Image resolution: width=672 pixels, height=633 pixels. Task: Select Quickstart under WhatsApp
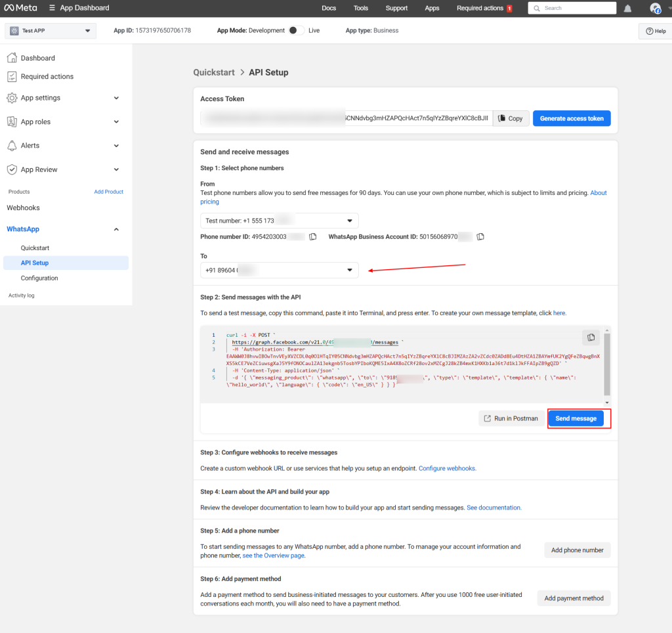35,248
